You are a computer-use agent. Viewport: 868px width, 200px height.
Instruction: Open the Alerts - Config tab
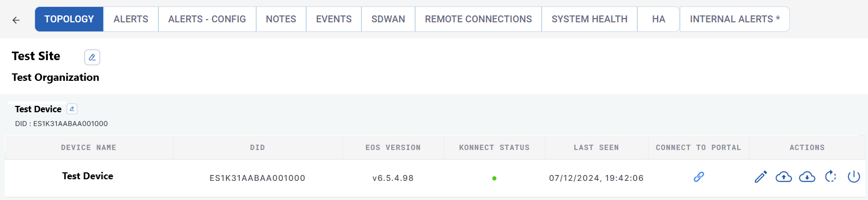click(x=207, y=19)
